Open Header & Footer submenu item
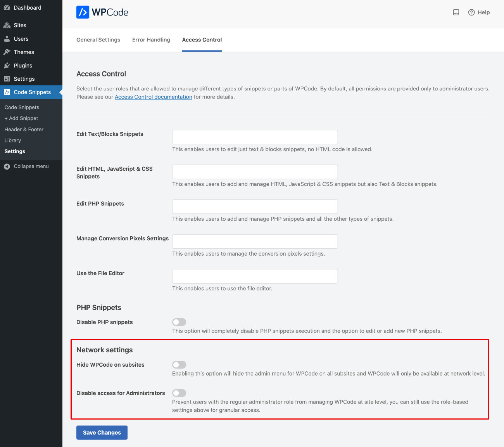The height and width of the screenshot is (447, 504). [x=24, y=130]
